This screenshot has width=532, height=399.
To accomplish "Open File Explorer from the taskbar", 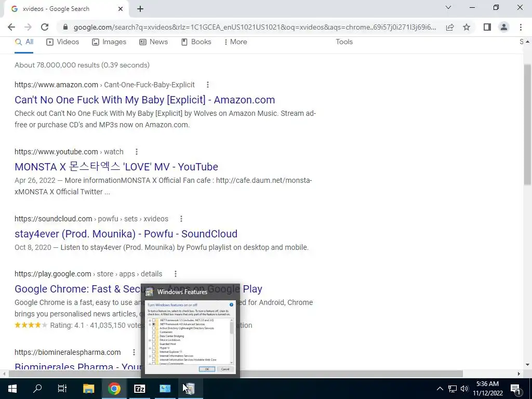I will click(88, 389).
